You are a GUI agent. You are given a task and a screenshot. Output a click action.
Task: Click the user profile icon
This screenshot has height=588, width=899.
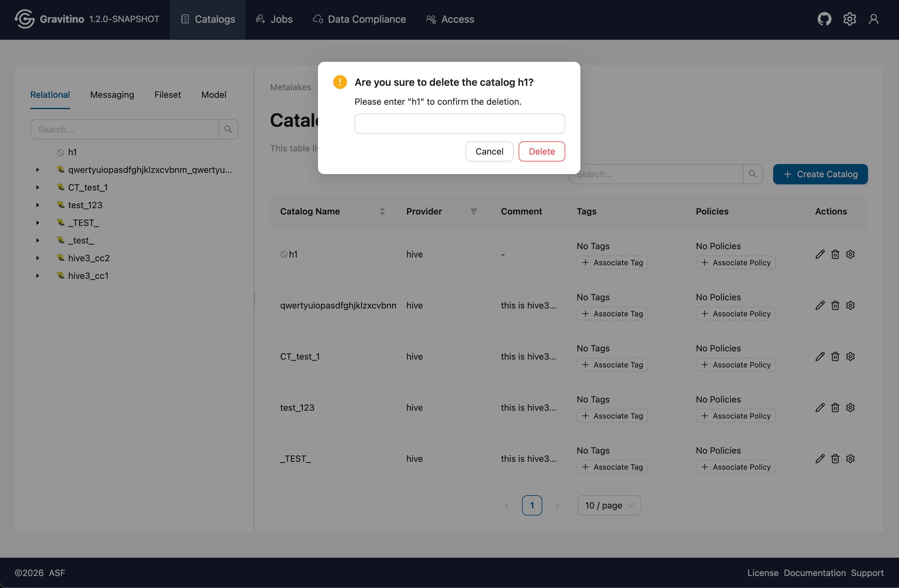tap(873, 19)
